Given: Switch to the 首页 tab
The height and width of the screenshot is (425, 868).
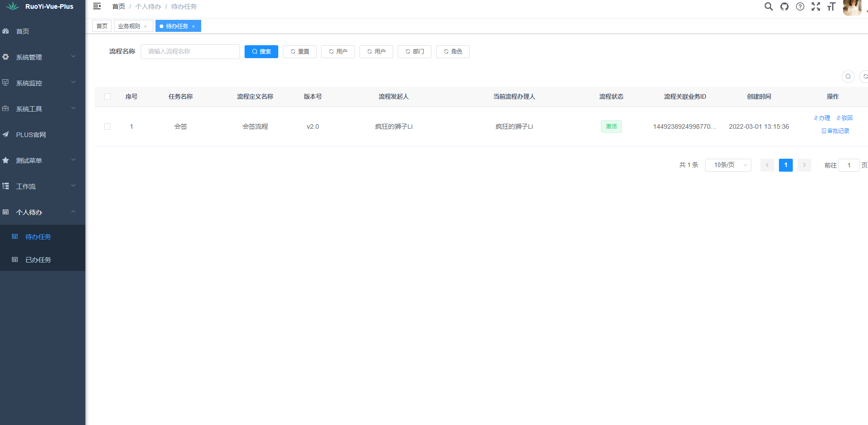Looking at the screenshot, I should tap(102, 26).
